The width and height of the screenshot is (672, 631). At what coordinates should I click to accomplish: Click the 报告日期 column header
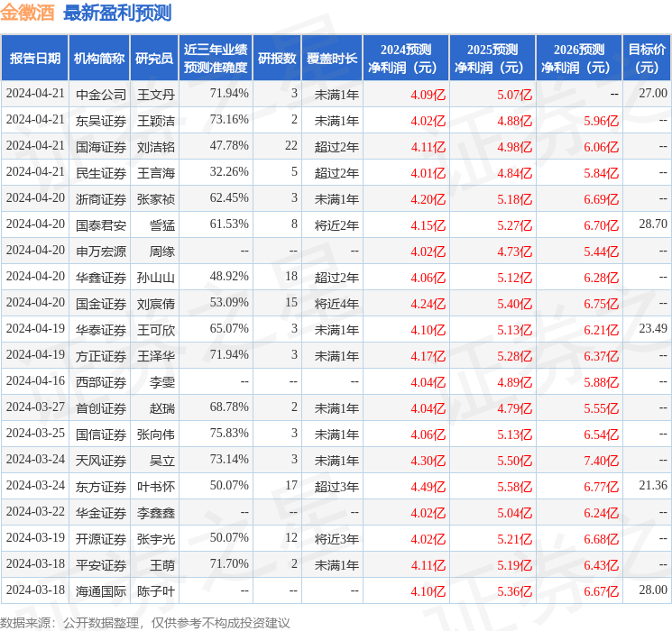pyautogui.click(x=34, y=59)
